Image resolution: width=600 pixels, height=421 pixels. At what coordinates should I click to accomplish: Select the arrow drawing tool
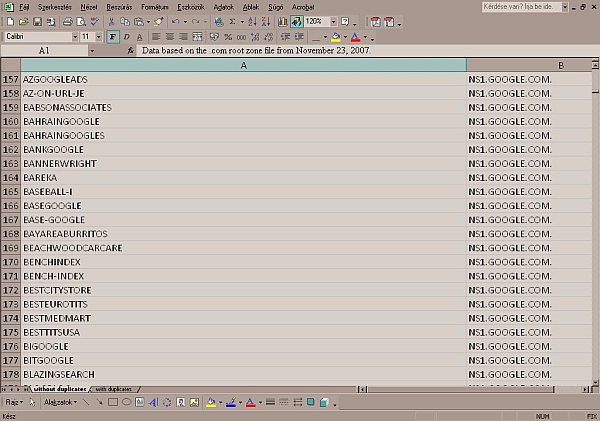coord(99,402)
